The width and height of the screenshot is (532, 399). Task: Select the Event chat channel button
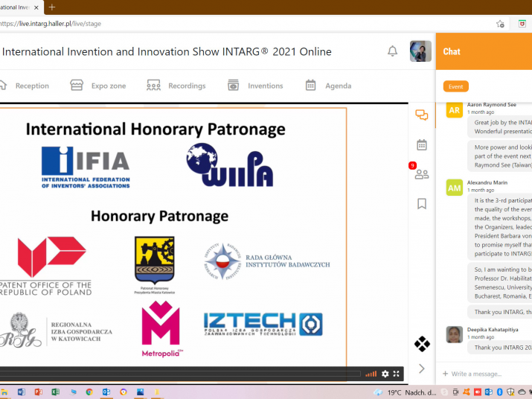[455, 86]
